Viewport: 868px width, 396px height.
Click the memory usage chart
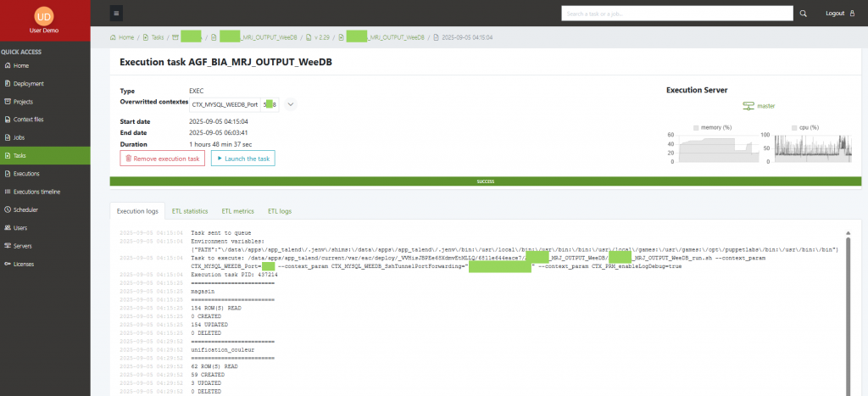coord(717,148)
